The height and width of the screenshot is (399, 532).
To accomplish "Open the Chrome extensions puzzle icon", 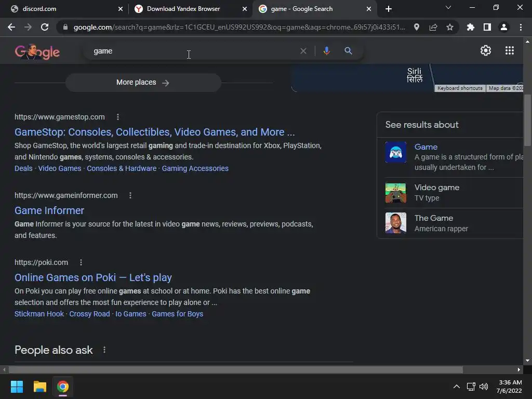I will 470,27.
